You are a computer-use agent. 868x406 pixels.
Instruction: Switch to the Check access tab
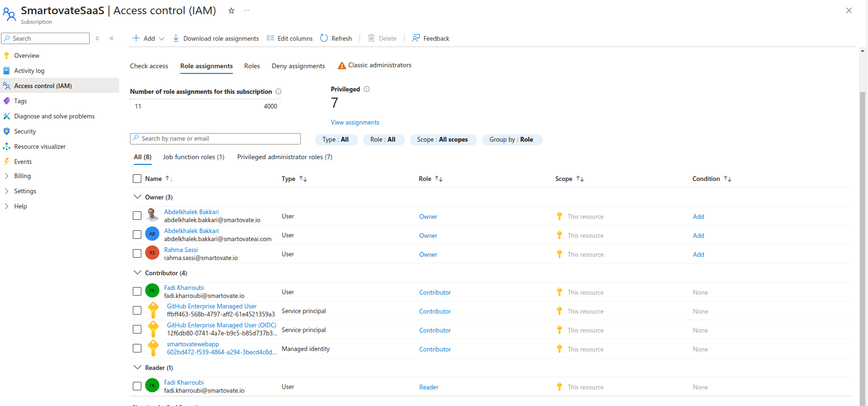[149, 66]
